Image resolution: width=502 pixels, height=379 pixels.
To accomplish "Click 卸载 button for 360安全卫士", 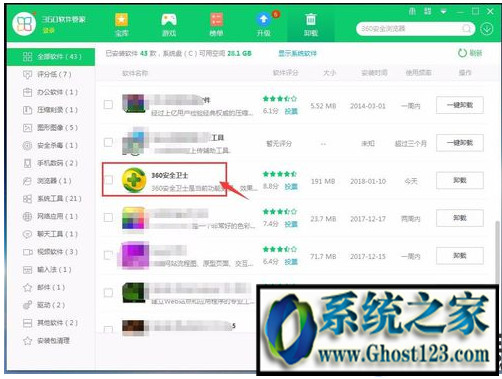I will 460,181.
